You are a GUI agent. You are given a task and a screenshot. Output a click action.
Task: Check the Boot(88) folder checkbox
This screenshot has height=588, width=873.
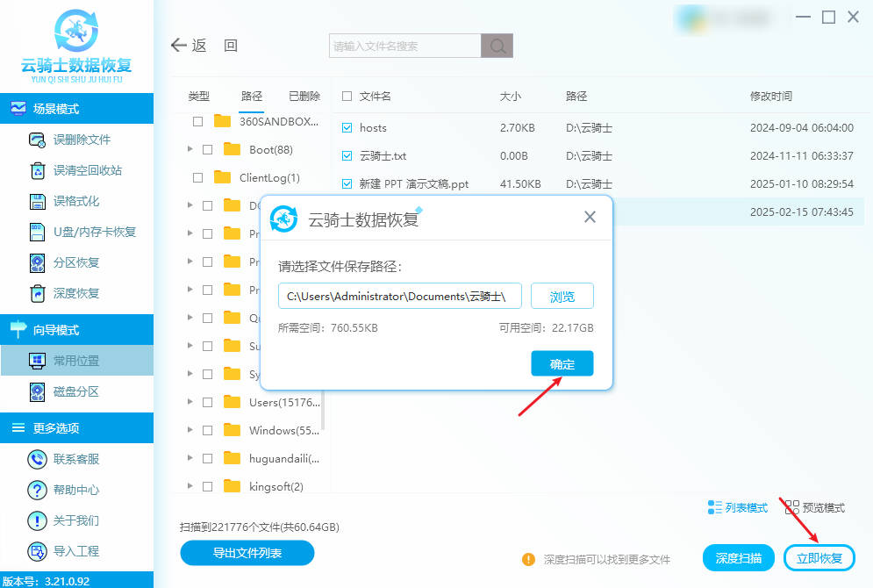208,150
